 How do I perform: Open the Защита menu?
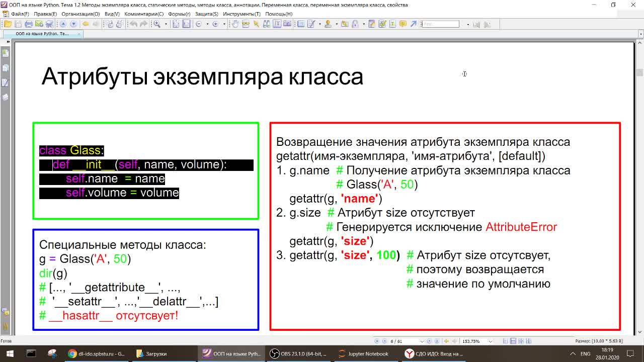206,14
